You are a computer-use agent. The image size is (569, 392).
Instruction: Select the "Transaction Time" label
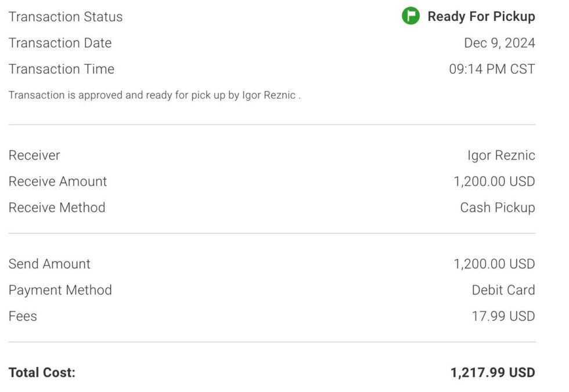(62, 69)
